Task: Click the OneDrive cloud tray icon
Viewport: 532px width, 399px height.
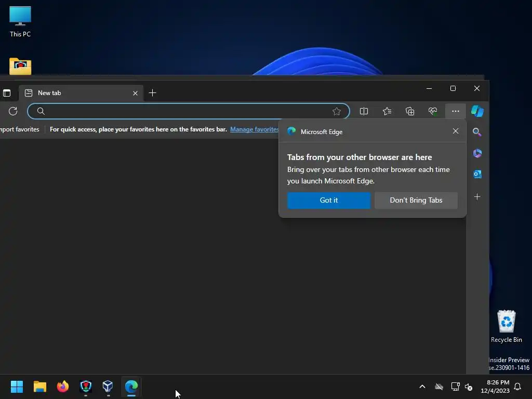Action: (439, 387)
